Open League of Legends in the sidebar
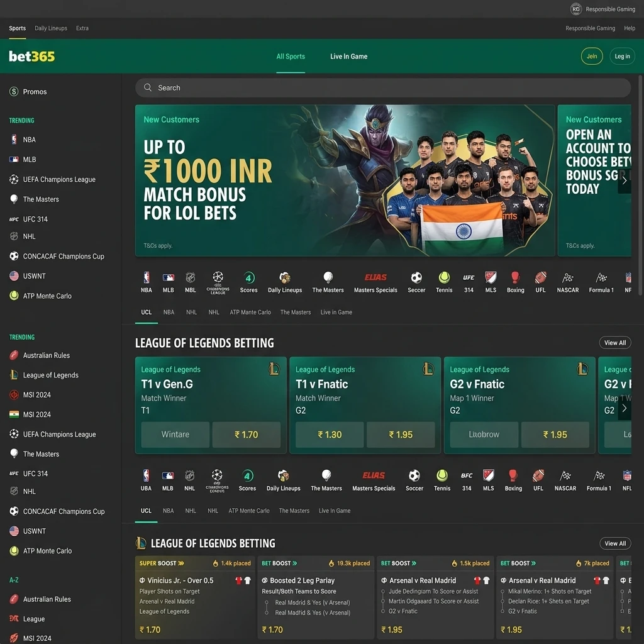This screenshot has height=644, width=644. click(44, 375)
